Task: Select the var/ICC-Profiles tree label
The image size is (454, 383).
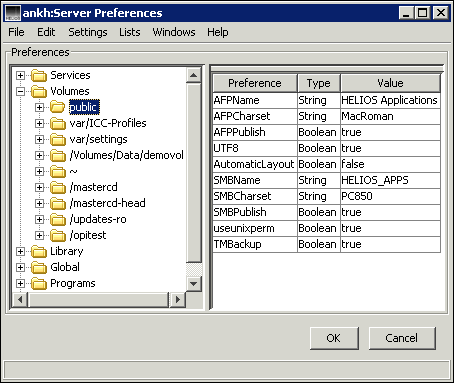Action: [108, 123]
